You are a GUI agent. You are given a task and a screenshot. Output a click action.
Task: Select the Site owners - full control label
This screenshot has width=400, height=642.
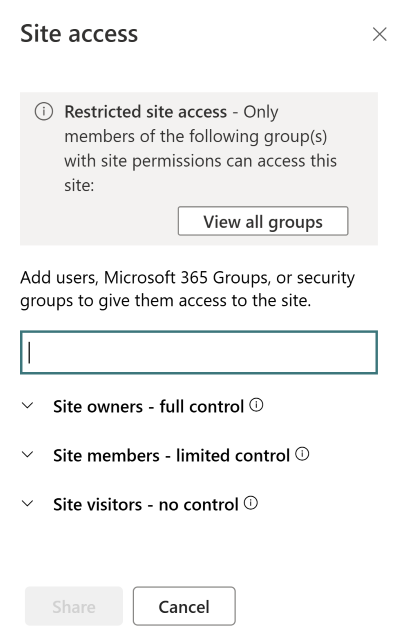point(148,407)
